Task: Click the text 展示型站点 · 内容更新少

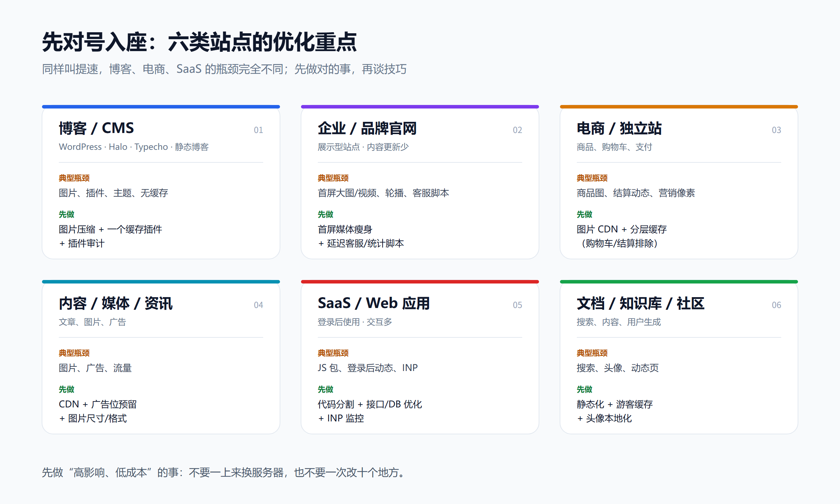Action: click(x=363, y=147)
